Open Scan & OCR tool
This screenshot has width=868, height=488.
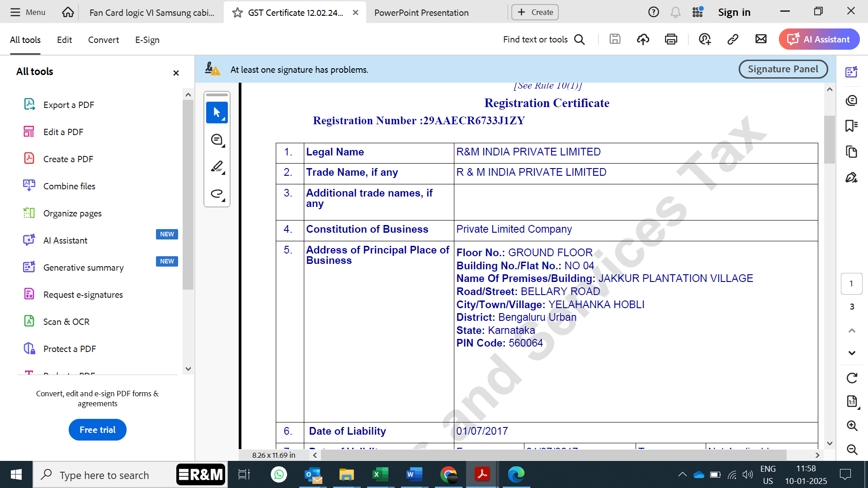[x=66, y=322]
